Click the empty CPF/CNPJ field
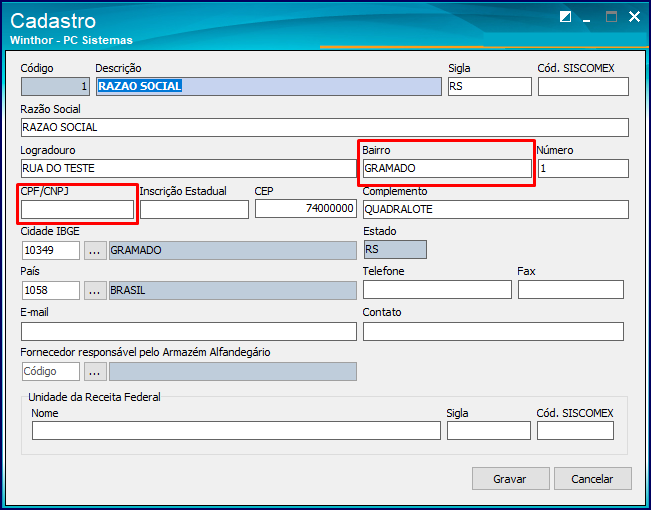 [x=77, y=209]
